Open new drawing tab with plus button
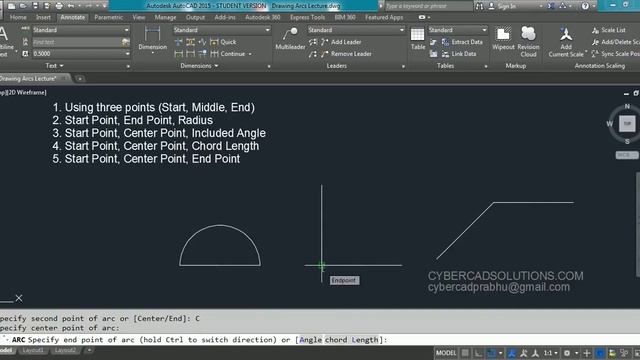Image resolution: width=640 pixels, height=360 pixels. coord(80,78)
